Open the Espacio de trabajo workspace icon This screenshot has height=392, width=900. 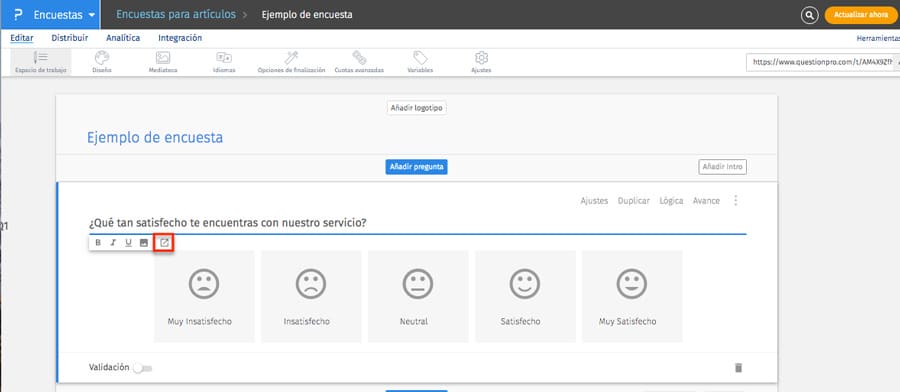pyautogui.click(x=41, y=57)
